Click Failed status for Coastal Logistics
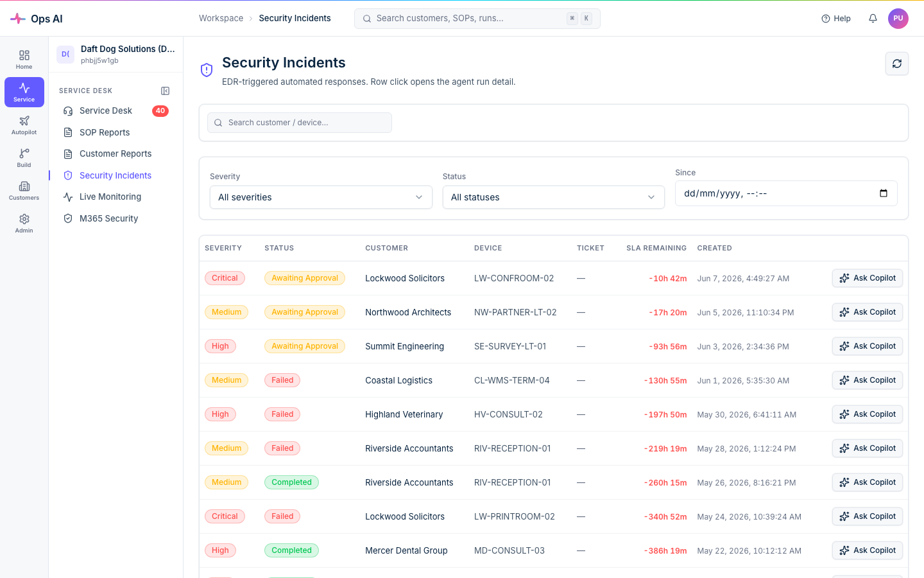 pyautogui.click(x=282, y=380)
